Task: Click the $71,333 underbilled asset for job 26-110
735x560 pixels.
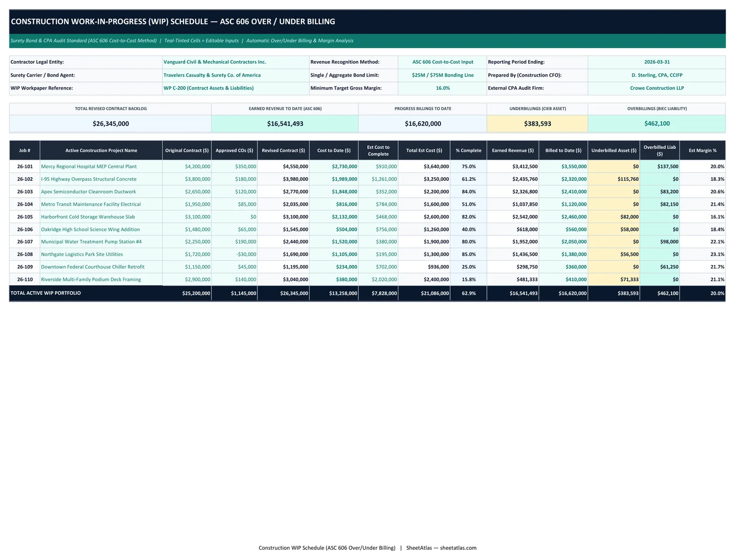Action: tap(614, 280)
